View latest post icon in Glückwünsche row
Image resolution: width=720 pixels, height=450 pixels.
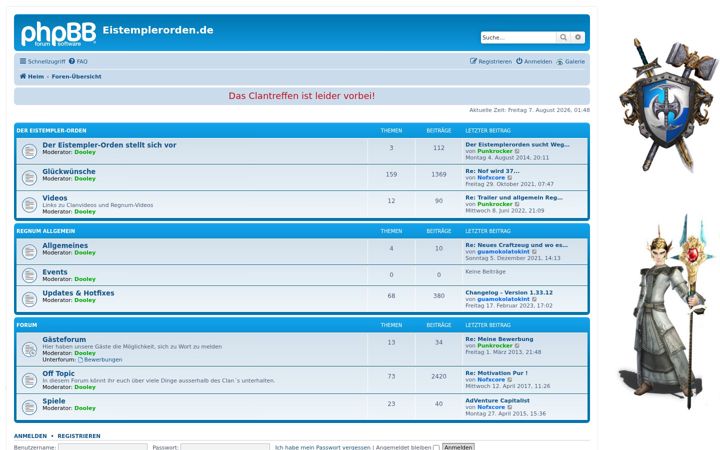click(510, 178)
